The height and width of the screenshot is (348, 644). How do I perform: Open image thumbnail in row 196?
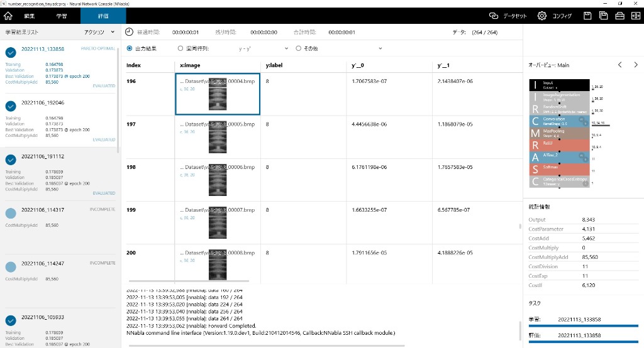point(218,94)
